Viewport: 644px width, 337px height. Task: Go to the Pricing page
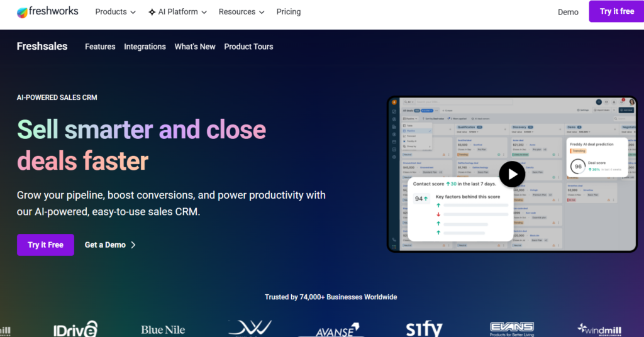click(x=288, y=12)
